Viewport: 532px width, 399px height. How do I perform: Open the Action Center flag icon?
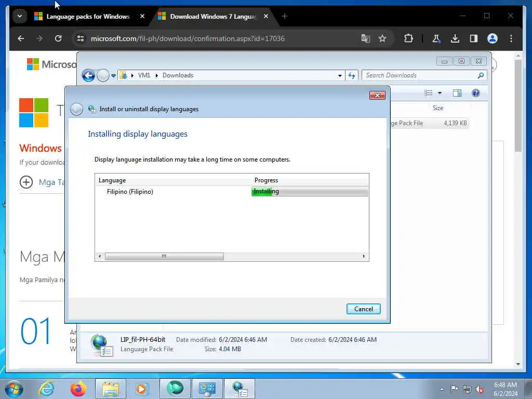tap(454, 389)
